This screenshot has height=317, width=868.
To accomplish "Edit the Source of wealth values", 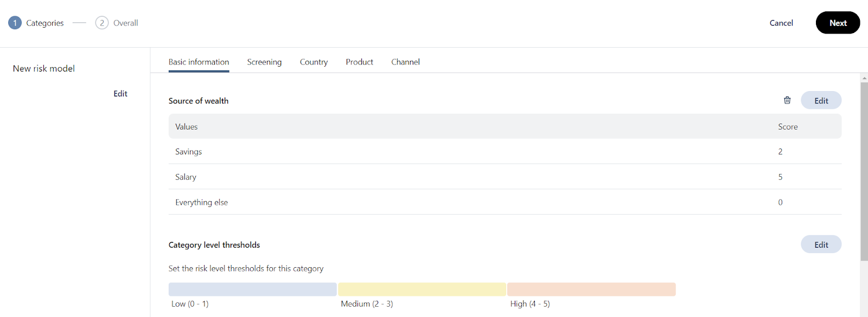I will tap(821, 100).
